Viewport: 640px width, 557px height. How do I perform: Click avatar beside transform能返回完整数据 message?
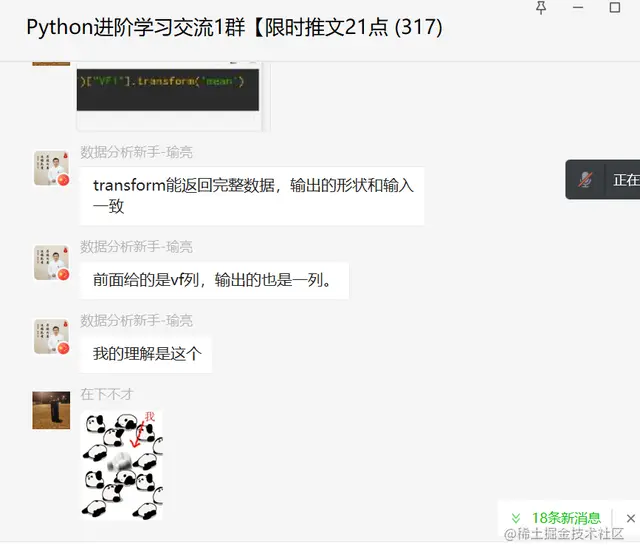[51, 168]
